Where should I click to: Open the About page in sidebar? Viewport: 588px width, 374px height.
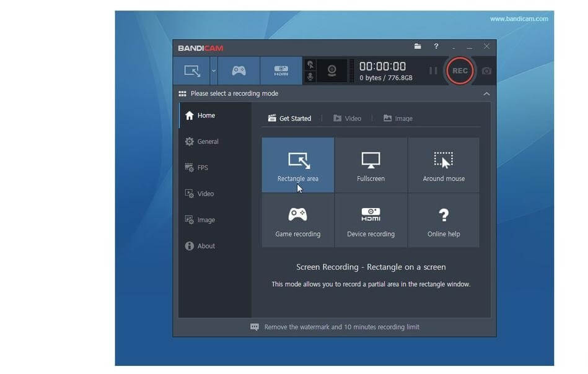[215, 246]
